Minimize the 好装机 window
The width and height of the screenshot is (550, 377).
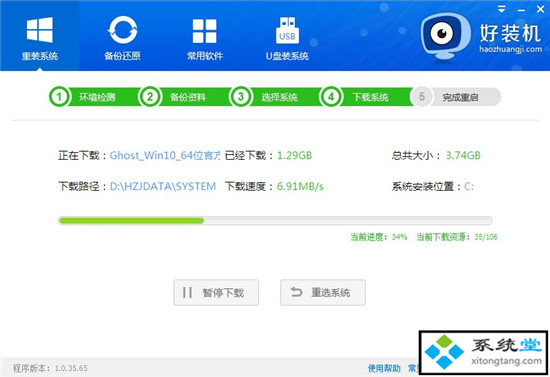point(521,10)
